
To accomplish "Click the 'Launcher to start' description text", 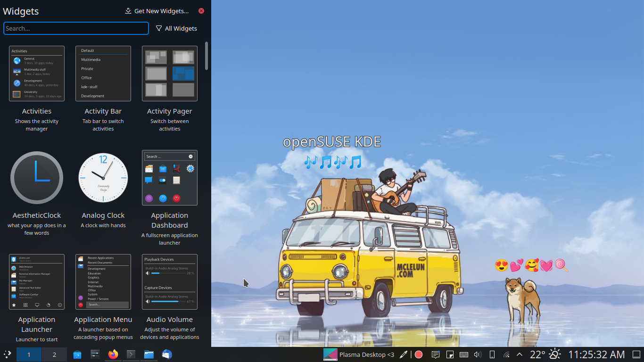I will (37, 339).
